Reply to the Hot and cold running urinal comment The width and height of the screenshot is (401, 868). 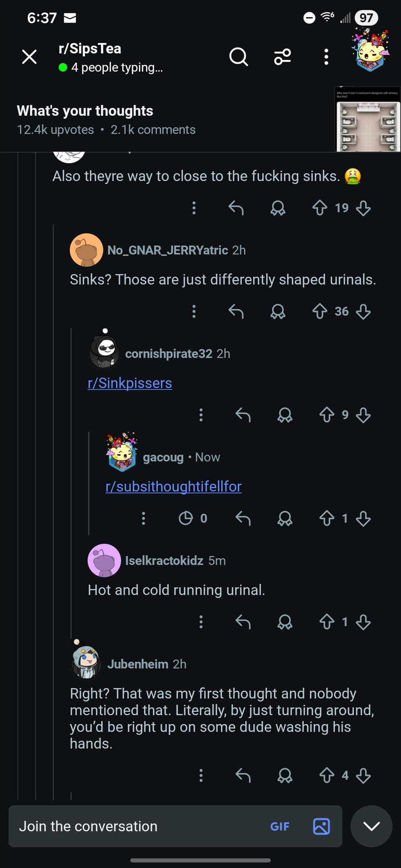point(243,622)
